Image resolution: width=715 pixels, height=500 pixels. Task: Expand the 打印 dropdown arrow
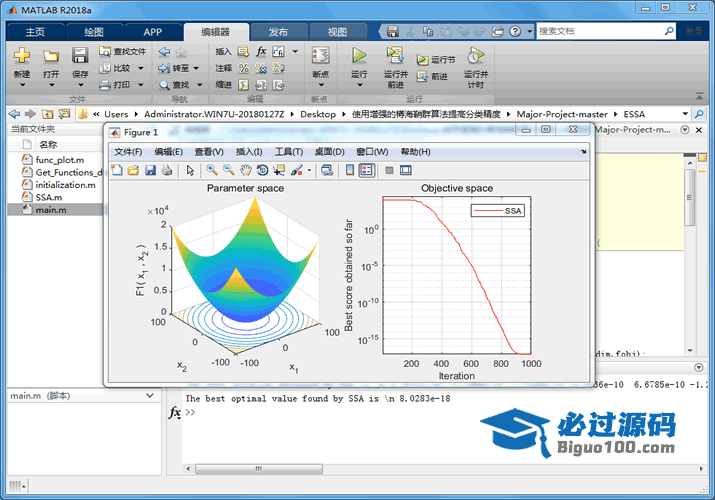(x=140, y=85)
